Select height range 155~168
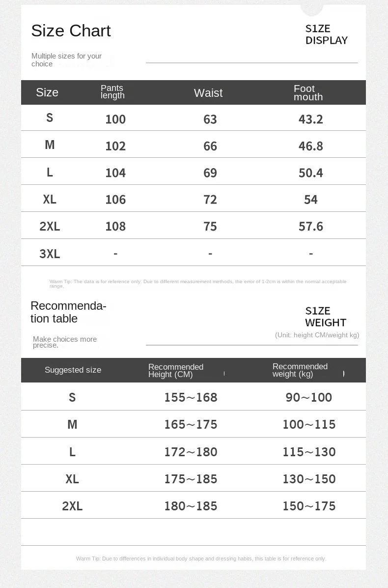Image resolution: width=388 pixels, height=588 pixels. (191, 397)
